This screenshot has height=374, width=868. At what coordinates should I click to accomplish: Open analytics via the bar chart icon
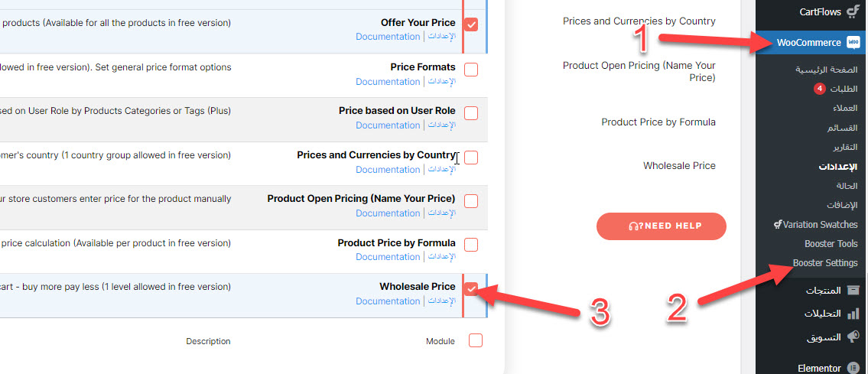[853, 314]
